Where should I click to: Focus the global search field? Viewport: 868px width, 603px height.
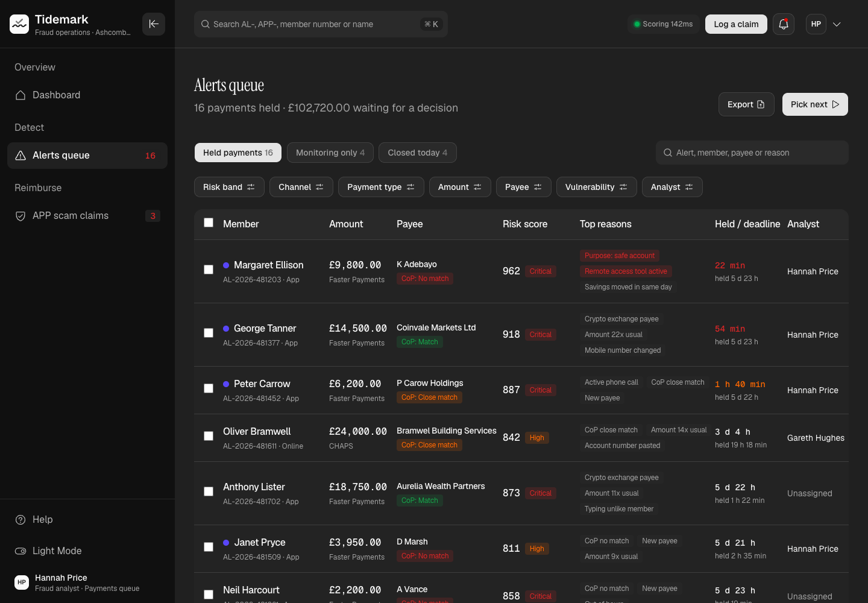tap(321, 24)
